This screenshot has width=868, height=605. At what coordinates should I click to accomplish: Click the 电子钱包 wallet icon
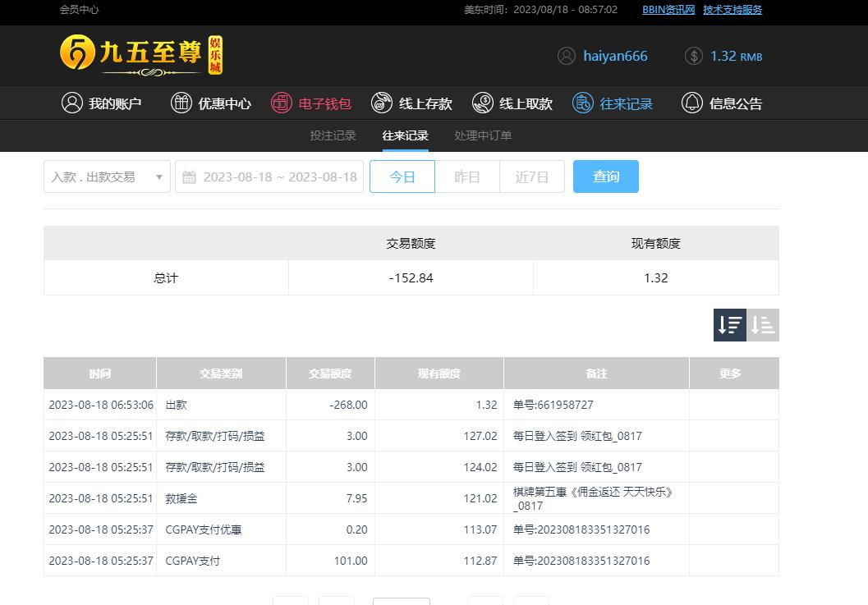pos(281,103)
